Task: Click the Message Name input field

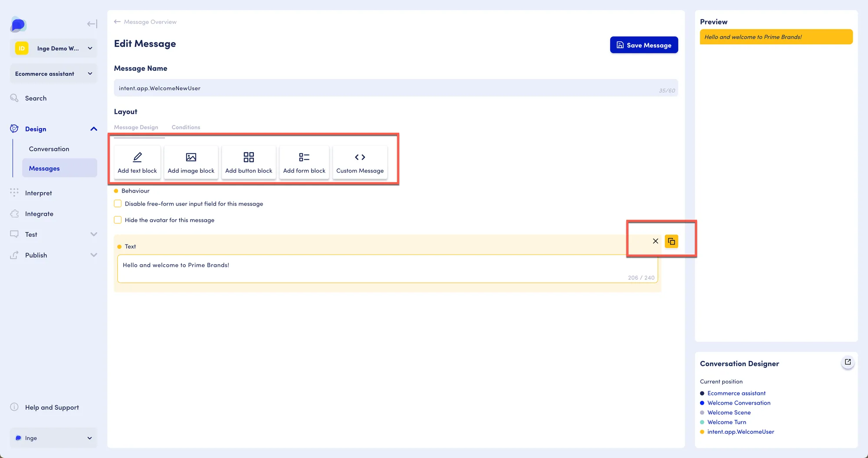Action: coord(396,88)
